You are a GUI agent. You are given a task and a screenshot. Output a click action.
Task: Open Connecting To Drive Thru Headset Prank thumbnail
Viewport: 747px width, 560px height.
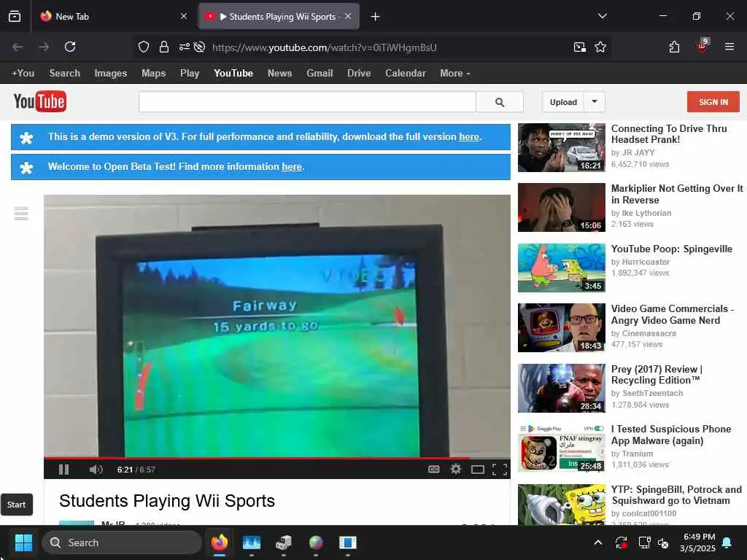pos(561,147)
